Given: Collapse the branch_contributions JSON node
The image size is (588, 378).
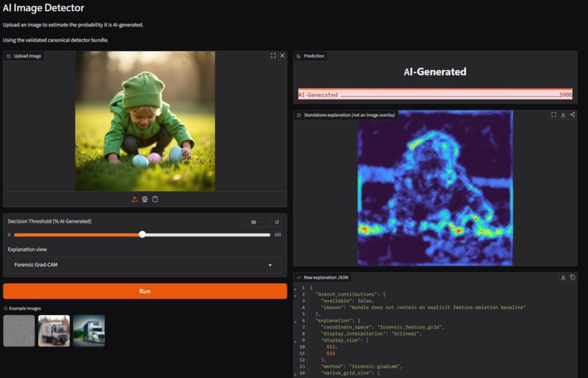Looking at the screenshot, I should [295, 295].
